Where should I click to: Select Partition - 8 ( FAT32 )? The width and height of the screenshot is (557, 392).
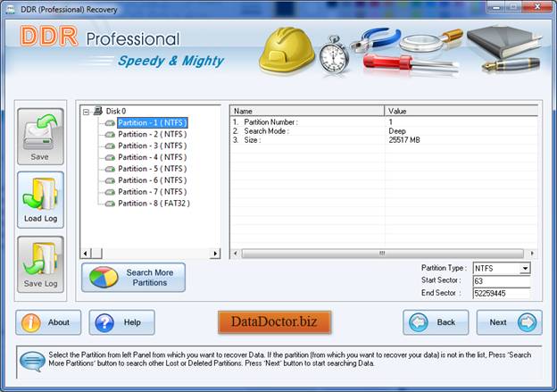[154, 204]
